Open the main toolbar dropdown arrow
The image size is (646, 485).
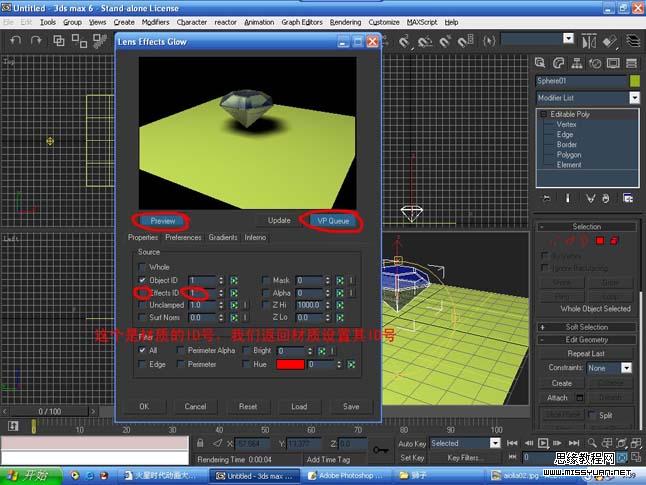click(x=569, y=39)
